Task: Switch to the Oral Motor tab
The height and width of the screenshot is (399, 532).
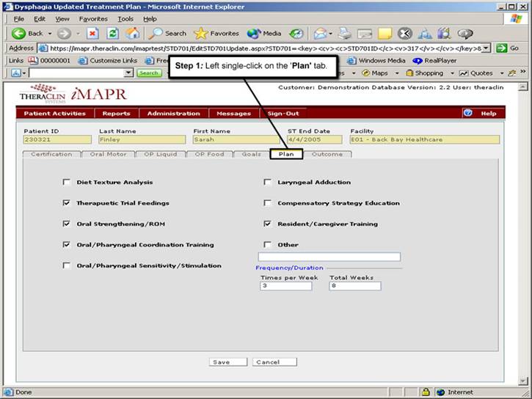Action: coord(107,154)
